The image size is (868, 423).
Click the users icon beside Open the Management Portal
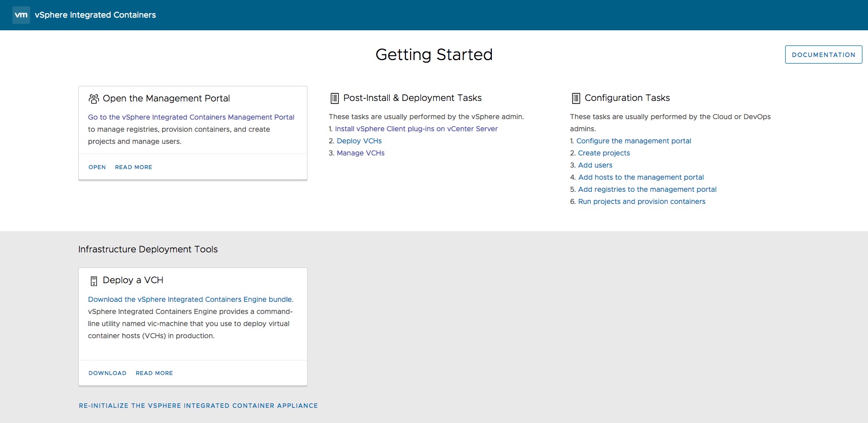(x=94, y=98)
